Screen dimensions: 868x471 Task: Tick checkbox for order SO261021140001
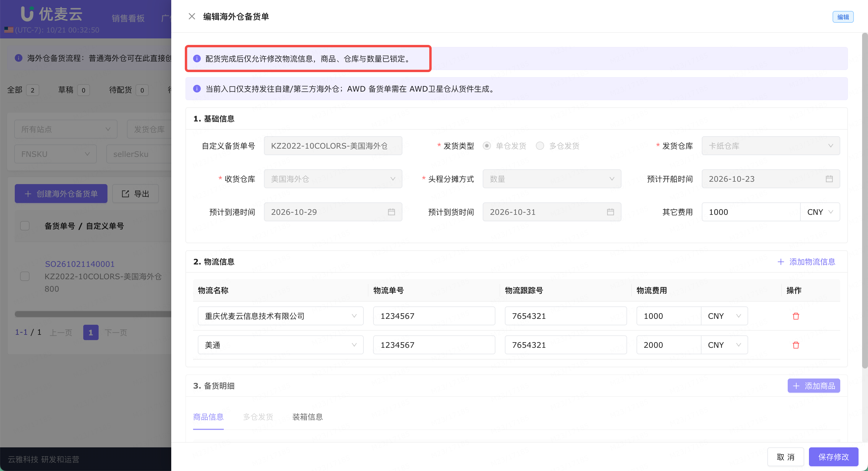click(25, 276)
